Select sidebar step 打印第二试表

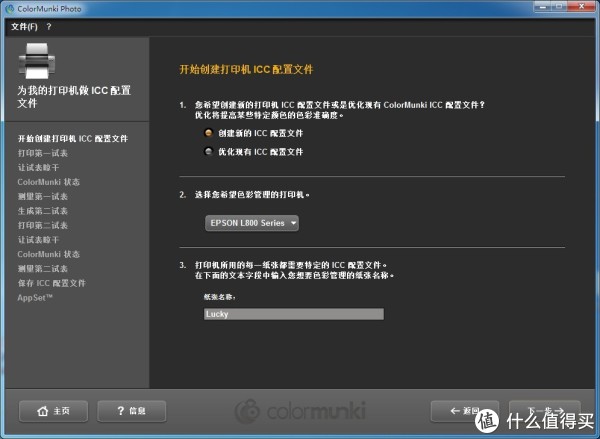[x=42, y=225]
